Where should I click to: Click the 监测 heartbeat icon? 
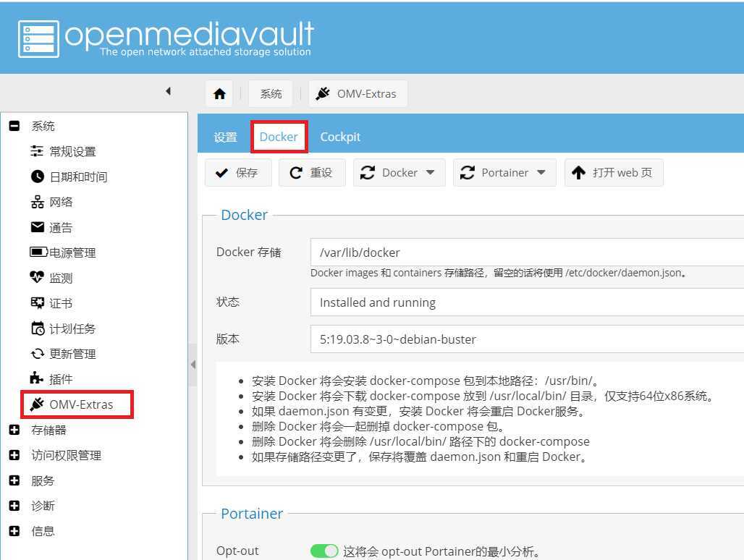coord(36,277)
